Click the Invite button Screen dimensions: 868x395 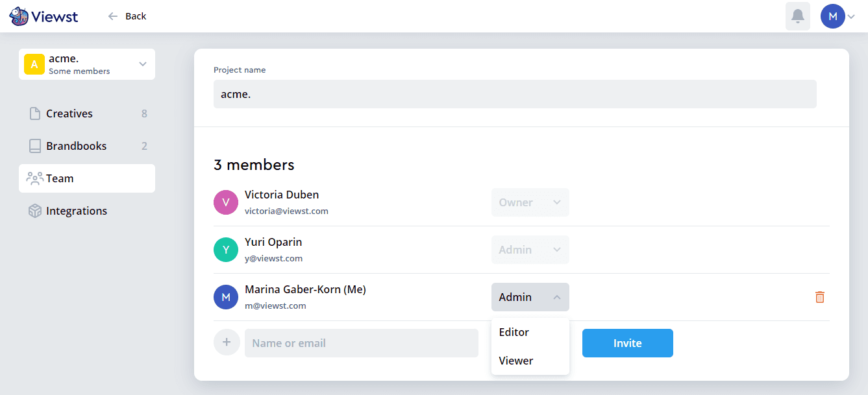(627, 342)
